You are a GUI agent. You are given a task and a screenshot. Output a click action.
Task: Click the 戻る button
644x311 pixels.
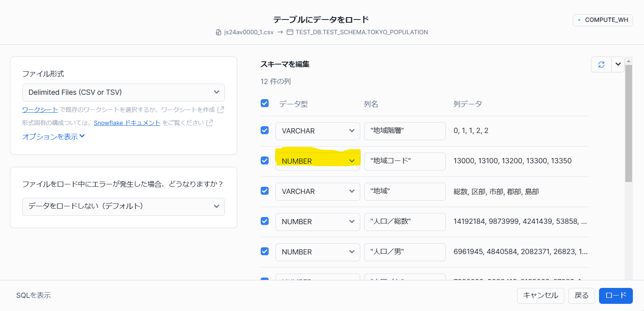click(x=582, y=296)
